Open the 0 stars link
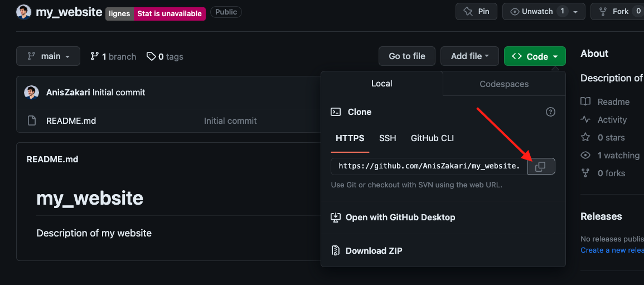 (x=603, y=138)
